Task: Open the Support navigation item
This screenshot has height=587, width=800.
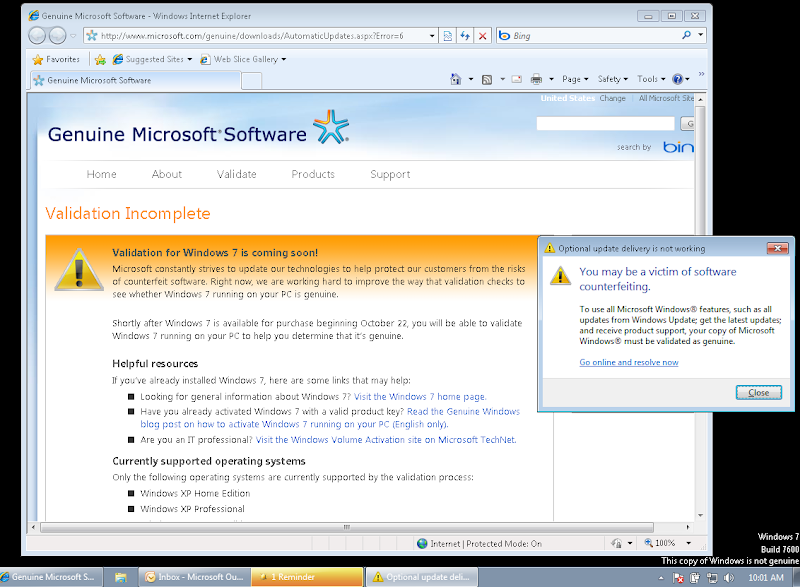Action: 390,174
